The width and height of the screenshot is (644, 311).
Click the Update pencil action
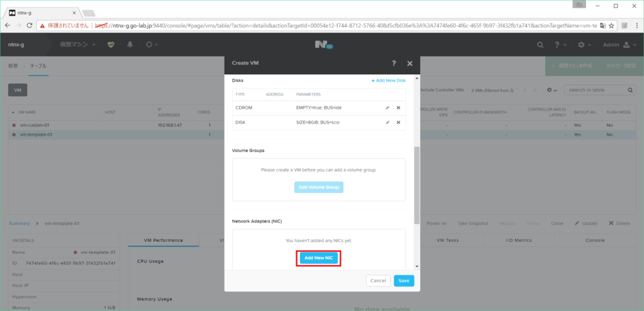tap(586, 223)
